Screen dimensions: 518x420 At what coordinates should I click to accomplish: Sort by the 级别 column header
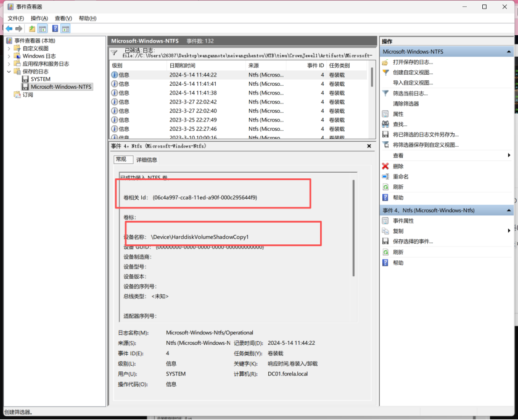(138, 65)
